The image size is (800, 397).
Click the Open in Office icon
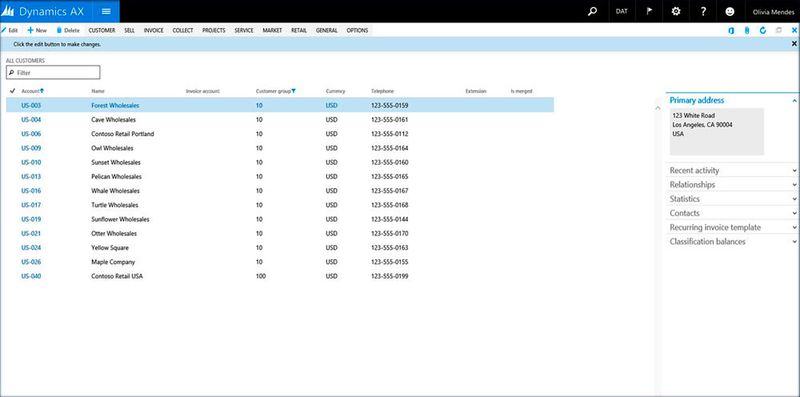click(731, 31)
